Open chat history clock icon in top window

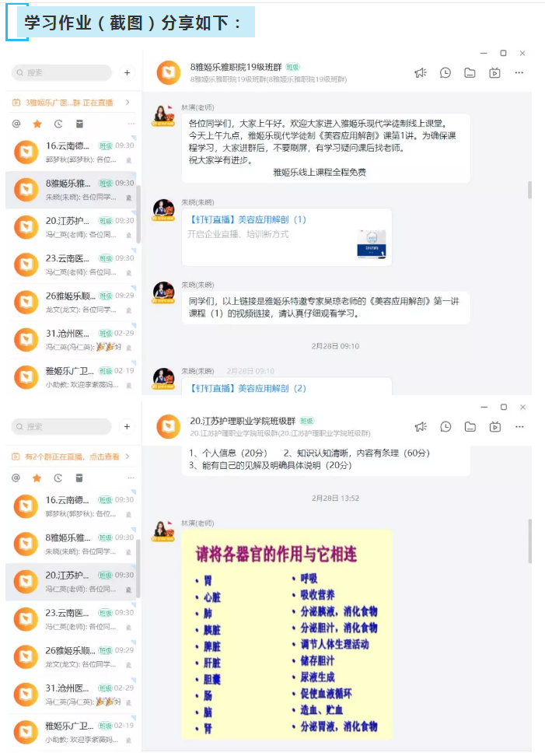point(445,73)
